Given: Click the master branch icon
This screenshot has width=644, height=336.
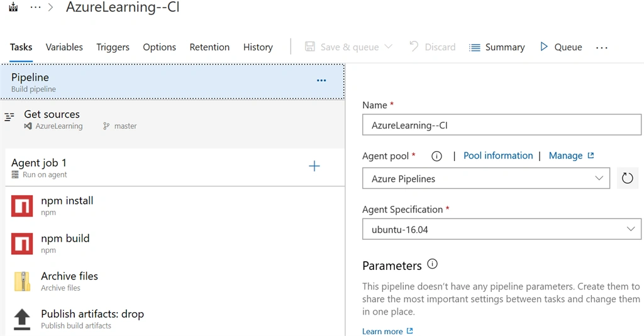Looking at the screenshot, I should coord(106,126).
